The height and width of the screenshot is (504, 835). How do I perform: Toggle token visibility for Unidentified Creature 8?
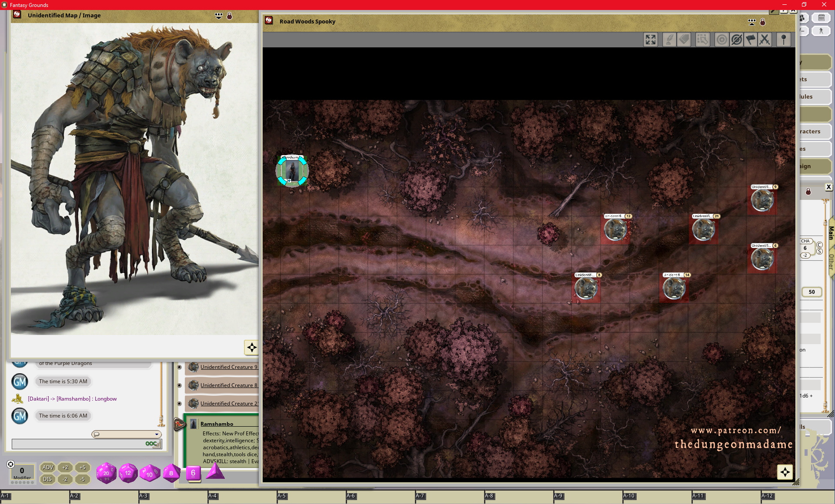point(179,385)
